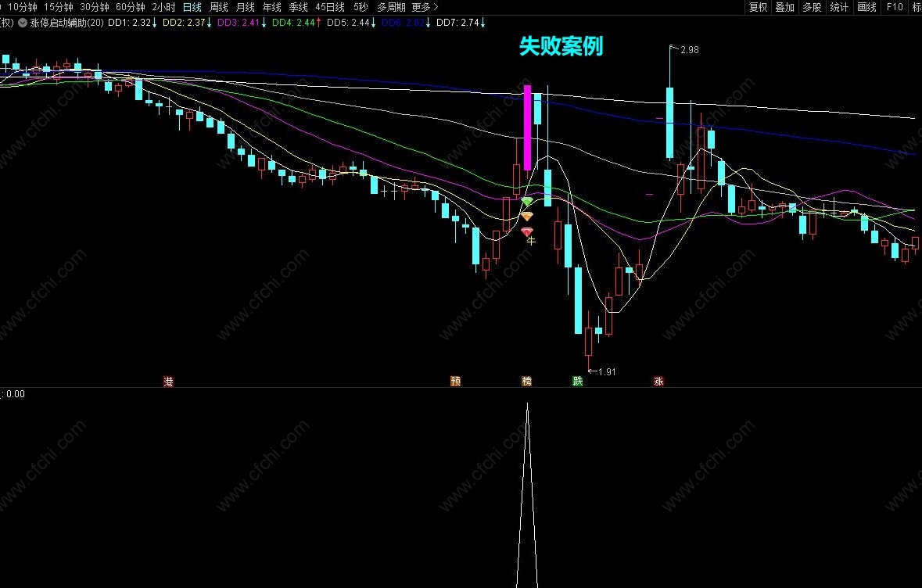Viewport: 922px width, 588px height.
Task: Open the F10 company info button
Action: pos(895,7)
